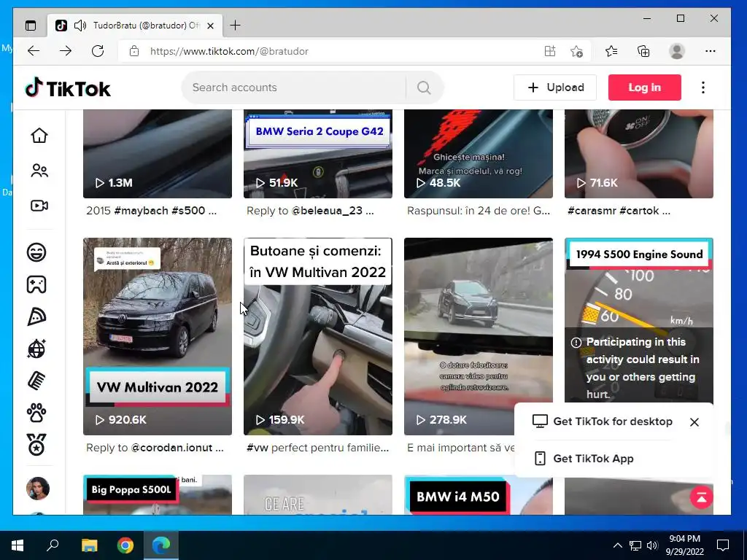747x560 pixels.
Task: Open the Following people icon in sidebar
Action: point(39,171)
